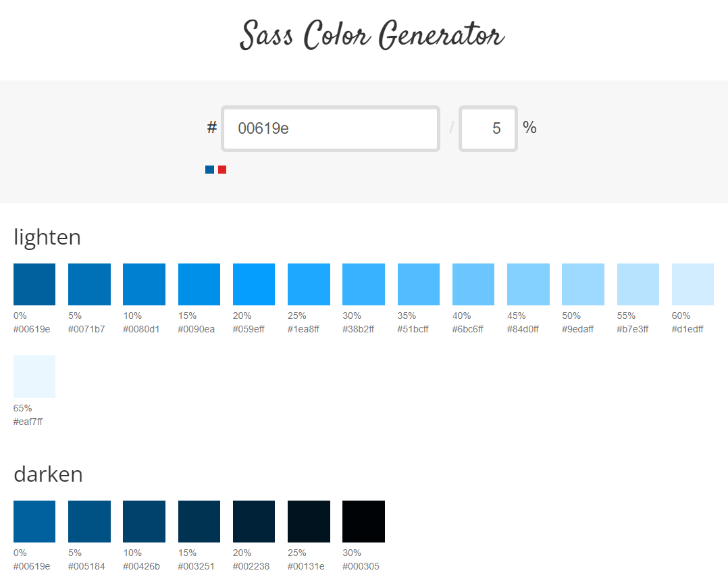728x581 pixels.
Task: Select the lighten 60% swatch #d1edff
Action: coord(692,284)
